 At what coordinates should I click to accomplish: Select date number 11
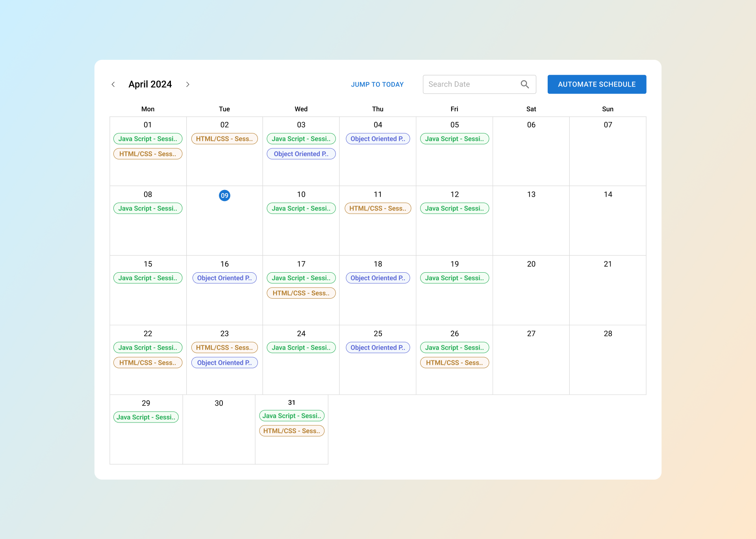pyautogui.click(x=378, y=194)
